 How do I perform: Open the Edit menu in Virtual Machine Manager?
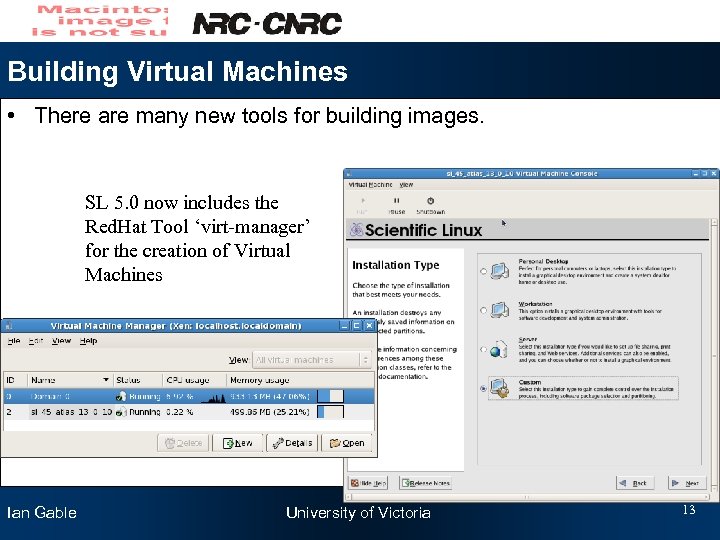(36, 341)
